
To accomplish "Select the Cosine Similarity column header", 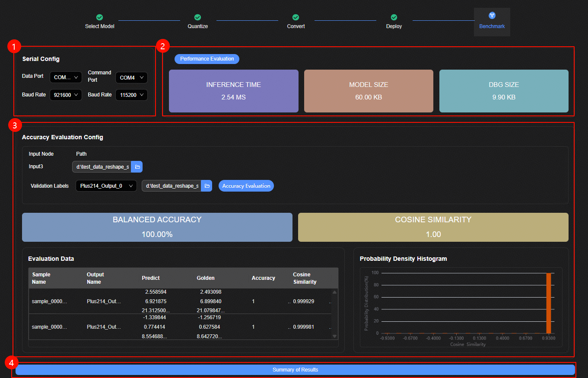I will point(305,278).
